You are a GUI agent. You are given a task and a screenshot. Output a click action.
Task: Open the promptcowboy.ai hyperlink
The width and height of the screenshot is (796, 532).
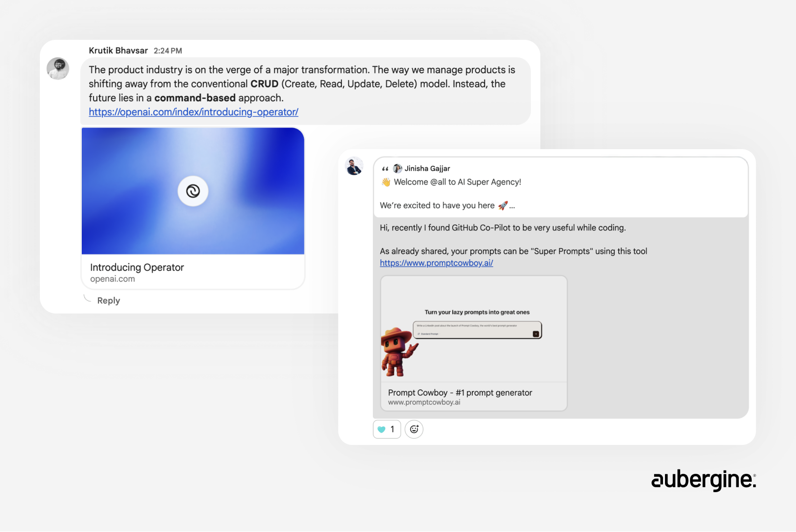[436, 263]
